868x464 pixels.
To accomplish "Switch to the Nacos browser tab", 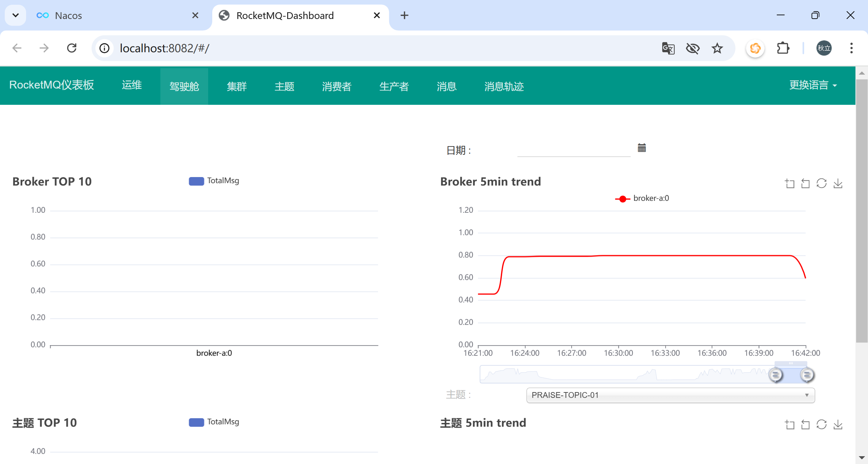I will point(68,16).
